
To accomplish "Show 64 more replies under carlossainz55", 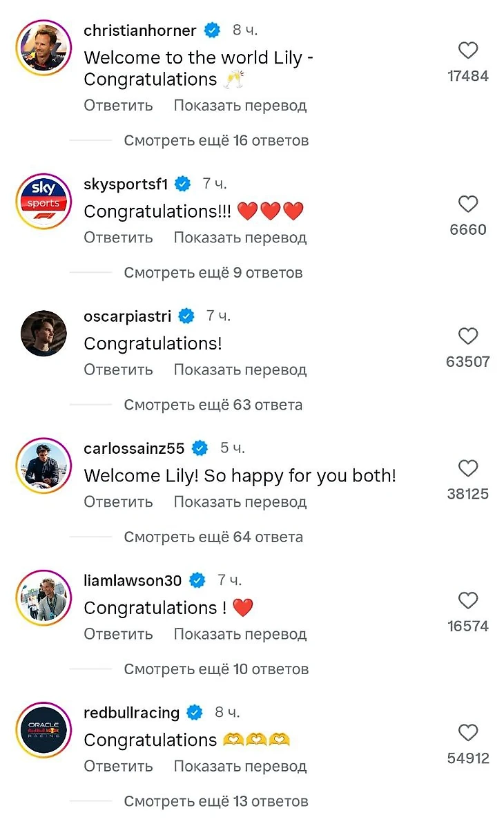I will point(213,537).
